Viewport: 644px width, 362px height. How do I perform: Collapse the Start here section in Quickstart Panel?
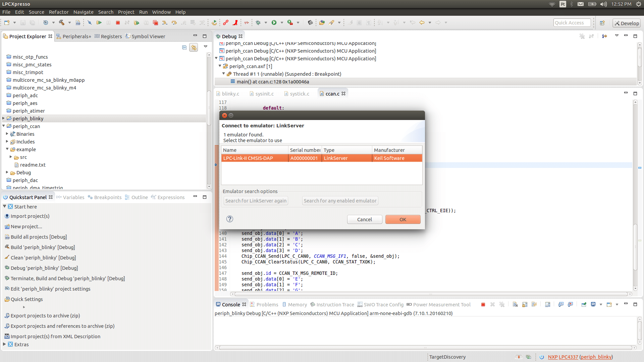click(x=5, y=207)
